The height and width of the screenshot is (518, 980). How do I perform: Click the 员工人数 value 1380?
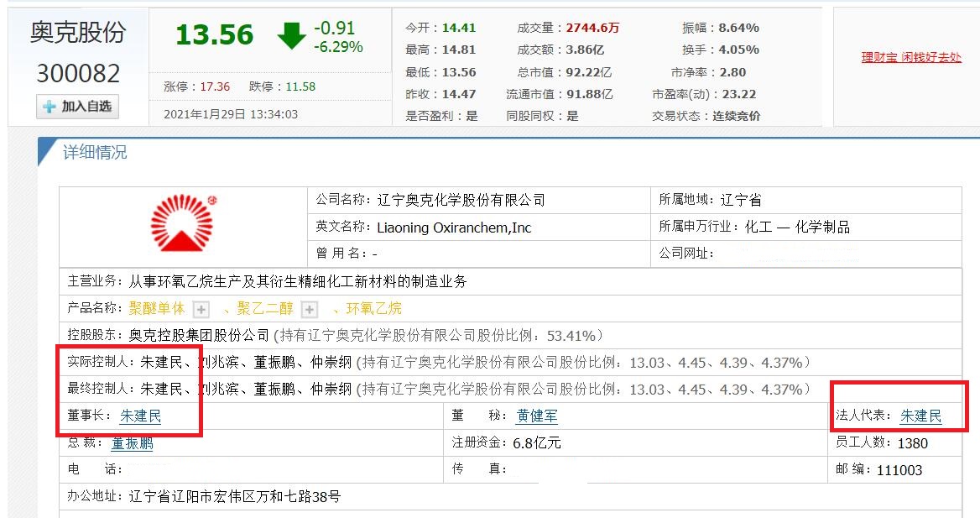coord(913,443)
